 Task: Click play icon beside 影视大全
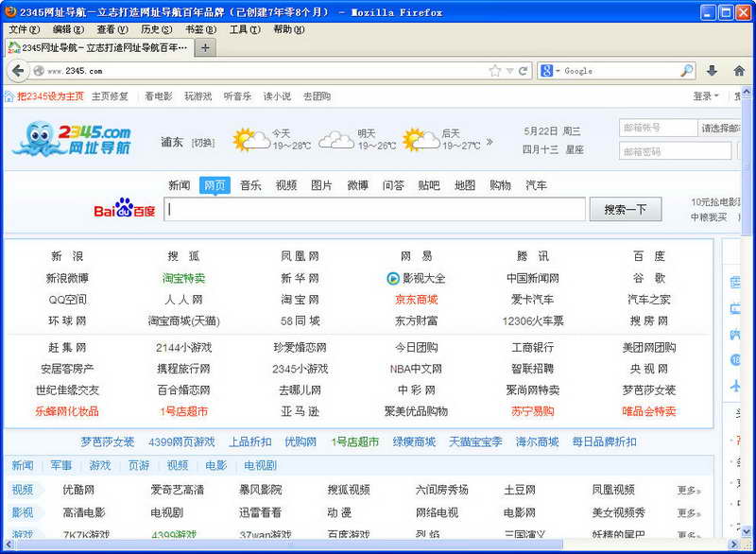(x=393, y=278)
